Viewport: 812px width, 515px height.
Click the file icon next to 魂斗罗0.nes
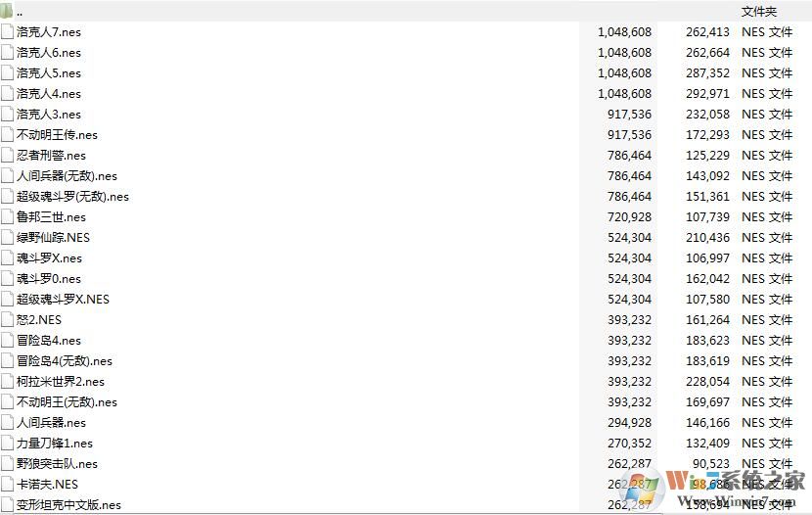click(x=7, y=278)
